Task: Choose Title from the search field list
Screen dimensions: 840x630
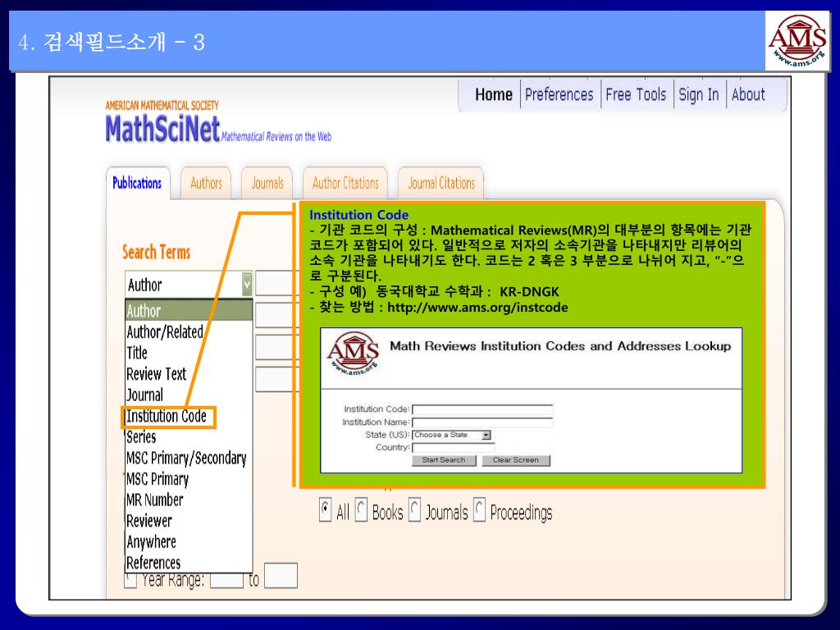Action: 137,353
